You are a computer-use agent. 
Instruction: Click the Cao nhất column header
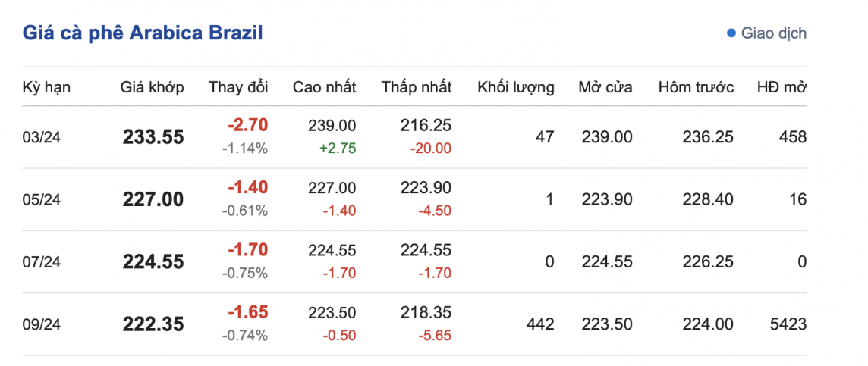coord(325,87)
